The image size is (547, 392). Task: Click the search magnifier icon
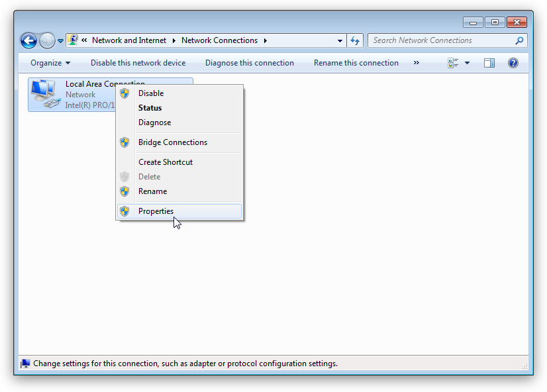coord(519,40)
